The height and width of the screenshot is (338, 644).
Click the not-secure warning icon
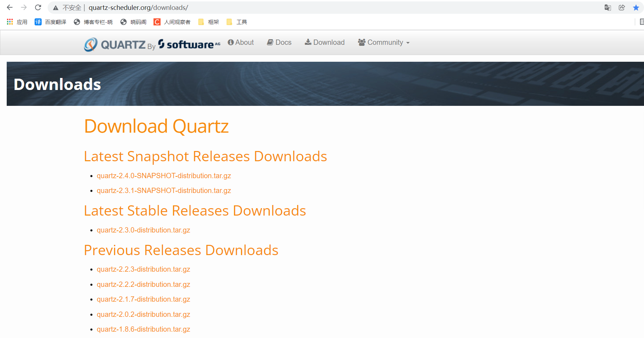point(56,8)
